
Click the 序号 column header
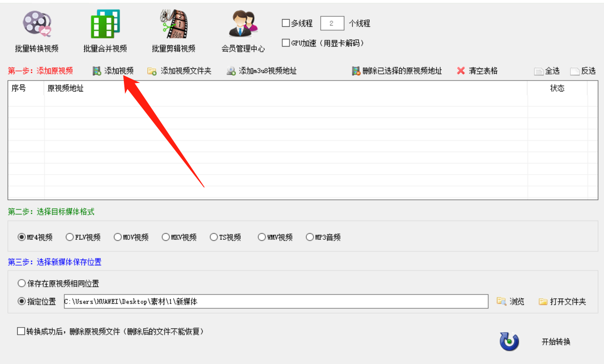click(x=26, y=88)
